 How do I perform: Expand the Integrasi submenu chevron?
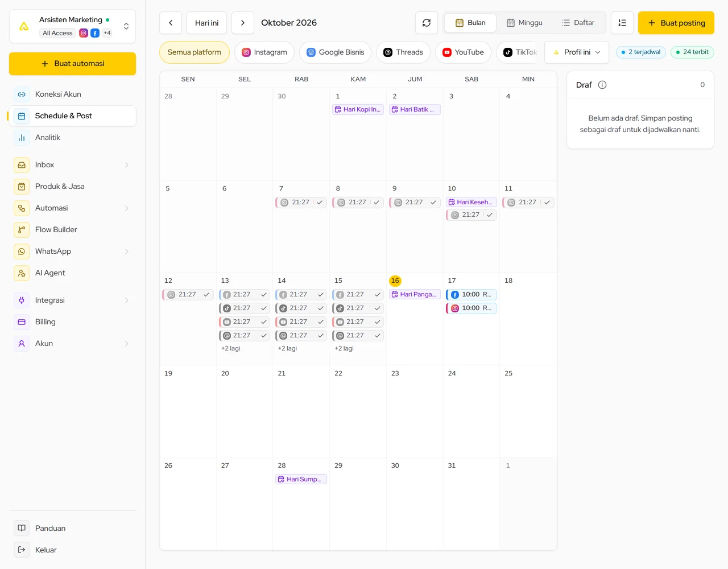[127, 300]
